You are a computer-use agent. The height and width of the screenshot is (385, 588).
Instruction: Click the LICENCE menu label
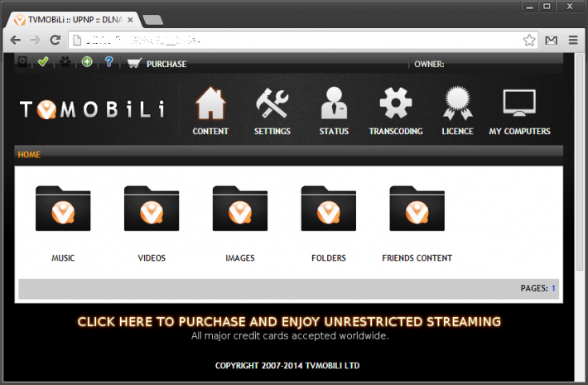457,131
